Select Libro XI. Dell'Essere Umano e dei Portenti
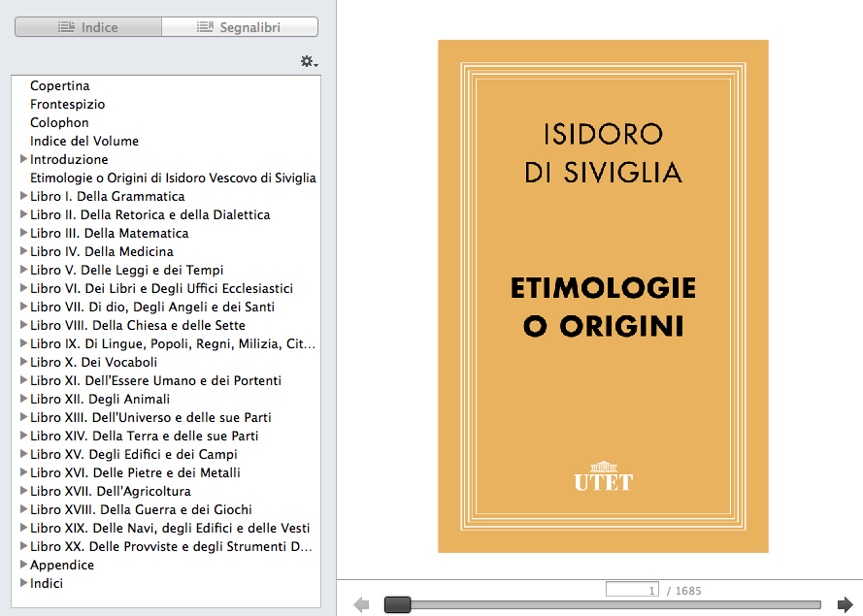Viewport: 863px width, 616px height. click(x=155, y=380)
